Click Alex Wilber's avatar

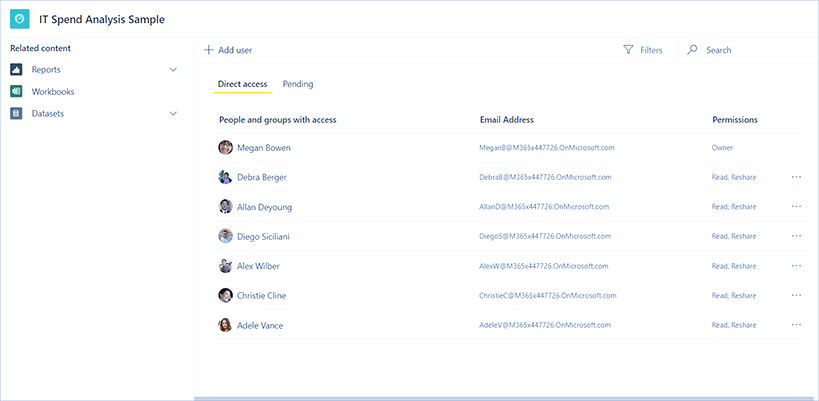225,266
